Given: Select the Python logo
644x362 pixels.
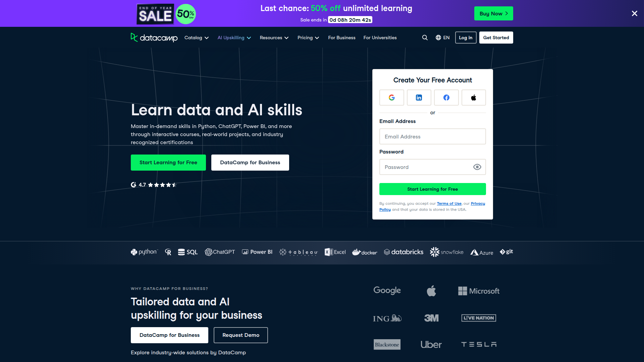Looking at the screenshot, I should tap(144, 252).
